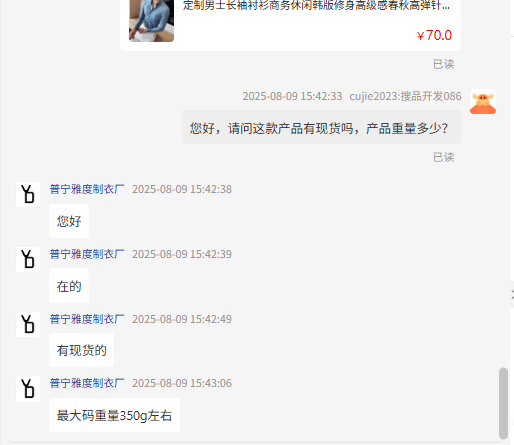Open 普宁雅度制衣厂 name at 15:42:49

coord(87,319)
